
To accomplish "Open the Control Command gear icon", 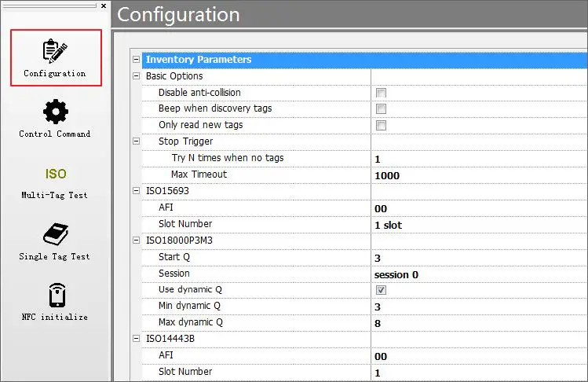I will 55,112.
